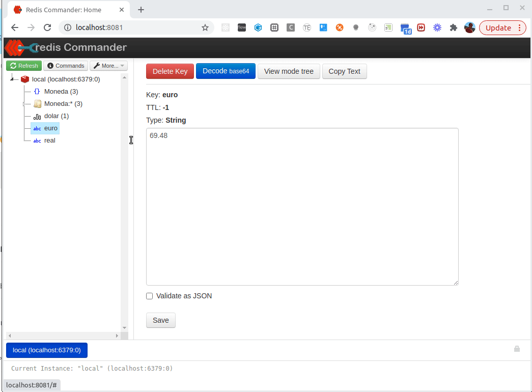Image resolution: width=532 pixels, height=392 pixels.
Task: Enable Validate as JSON checkbox
Action: (149, 296)
